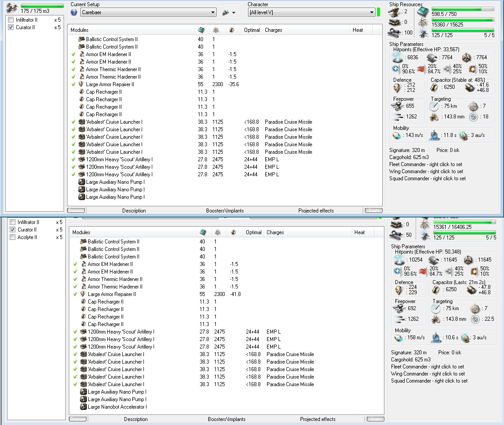Click CPU column icon in upper module list
Screen dimensions: 504x425
(x=201, y=30)
